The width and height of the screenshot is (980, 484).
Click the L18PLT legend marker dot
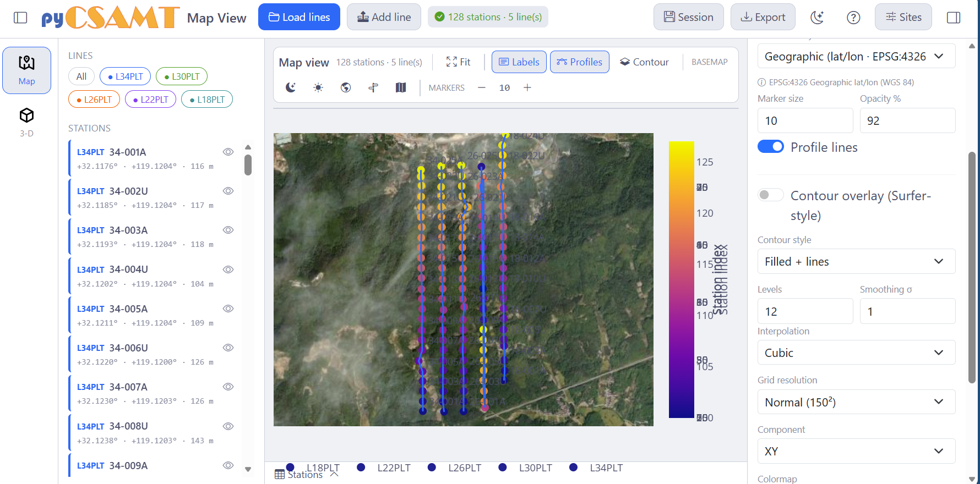pyautogui.click(x=290, y=467)
